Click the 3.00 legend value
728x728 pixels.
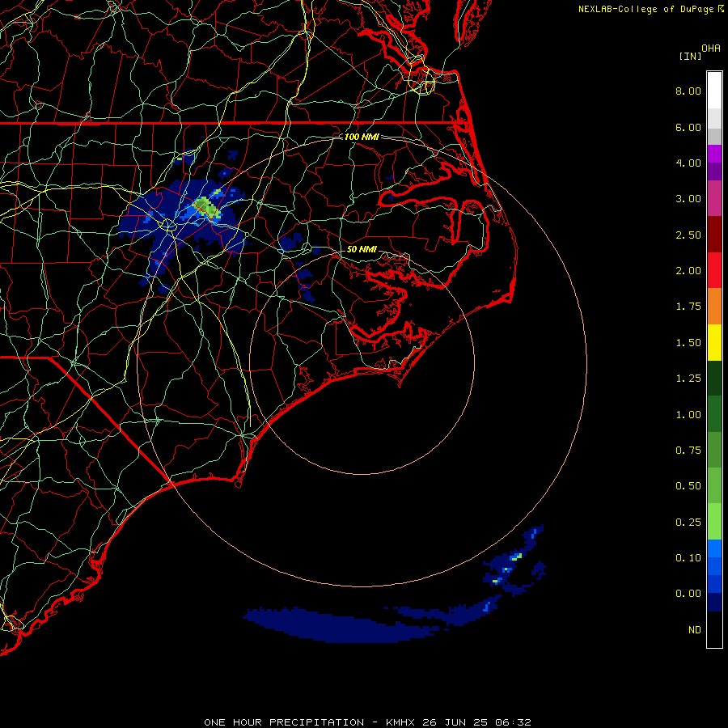click(688, 199)
